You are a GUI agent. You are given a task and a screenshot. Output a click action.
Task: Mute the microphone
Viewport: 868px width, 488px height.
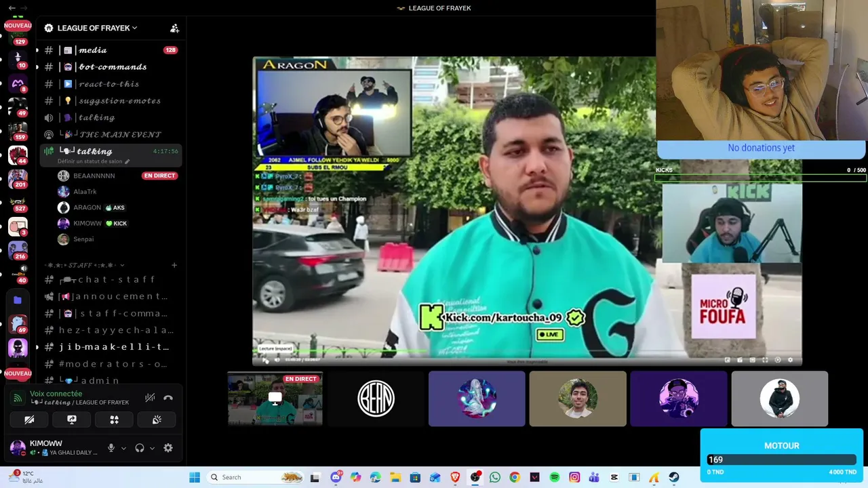111,448
